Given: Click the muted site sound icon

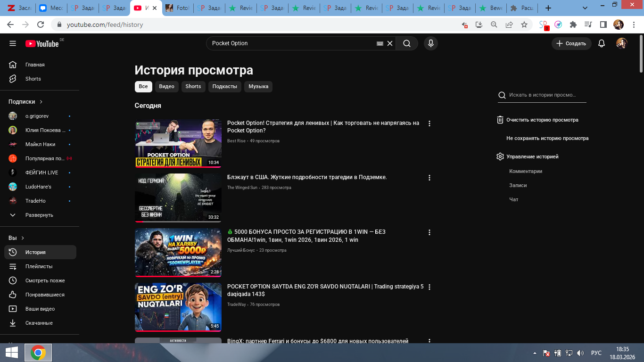Looking at the screenshot, I should click(464, 25).
